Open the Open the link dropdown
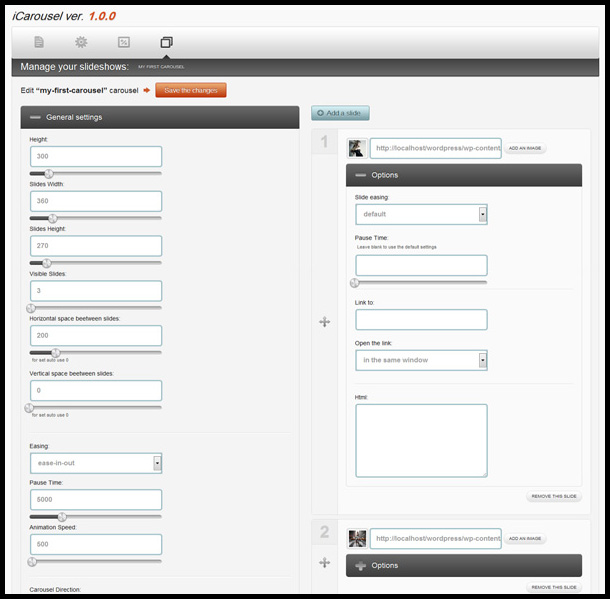610x599 pixels. tap(421, 360)
